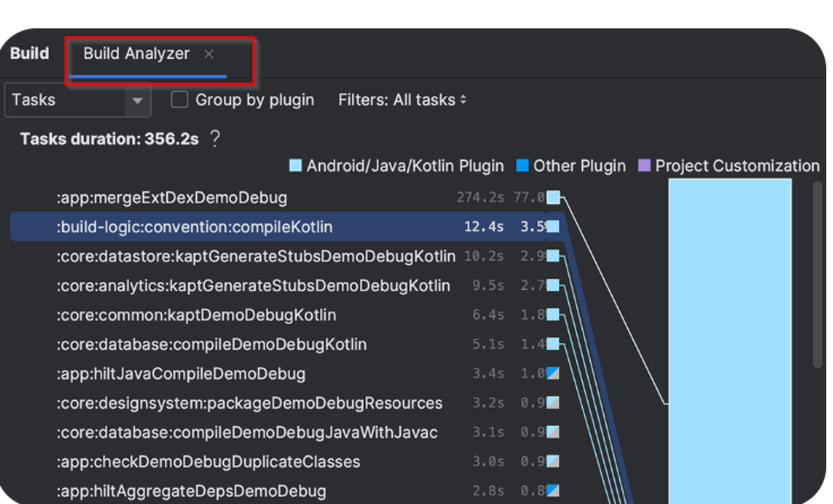Click the Other Plugin legend swatch
Viewport: 833px width, 504px height.
523,166
